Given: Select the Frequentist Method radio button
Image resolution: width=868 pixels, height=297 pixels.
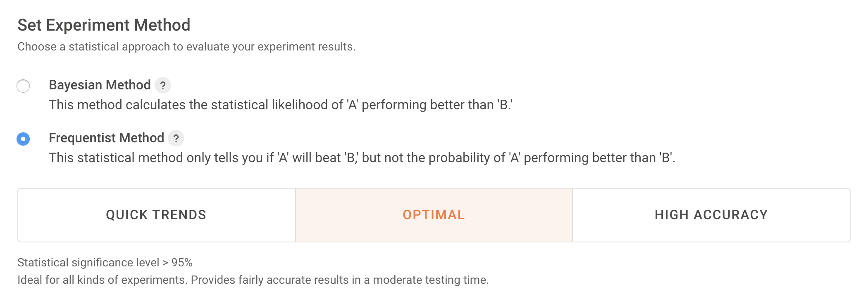Looking at the screenshot, I should [24, 139].
